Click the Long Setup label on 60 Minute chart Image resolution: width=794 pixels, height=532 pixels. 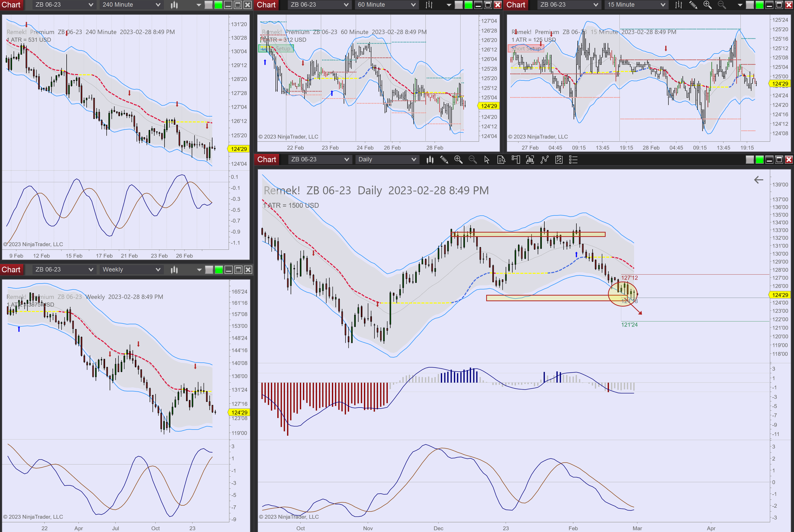point(276,49)
